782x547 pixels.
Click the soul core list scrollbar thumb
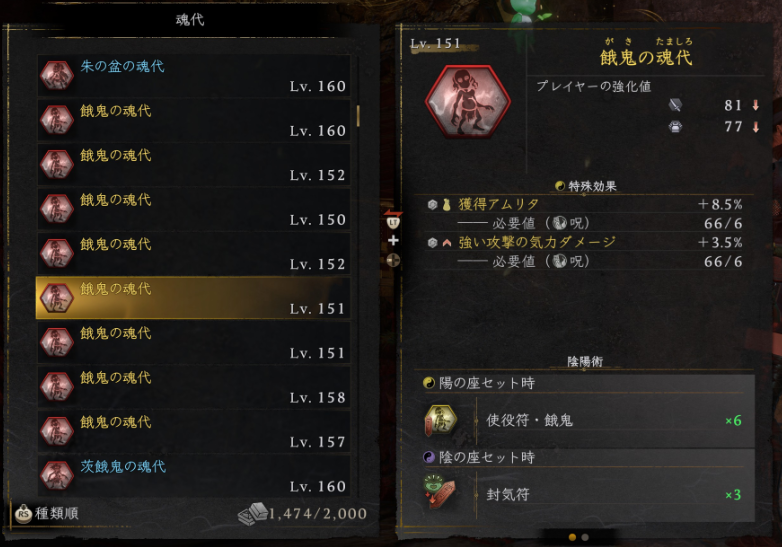358,115
